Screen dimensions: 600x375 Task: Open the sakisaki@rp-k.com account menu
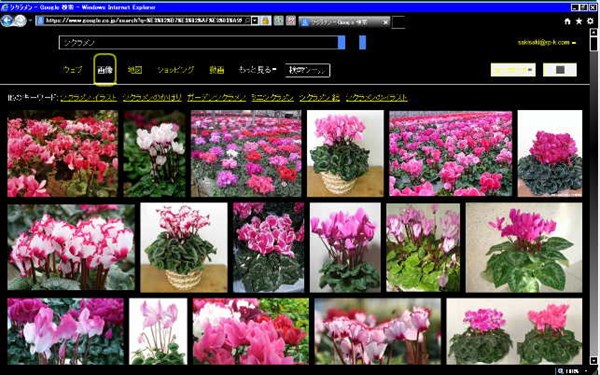[x=546, y=42]
